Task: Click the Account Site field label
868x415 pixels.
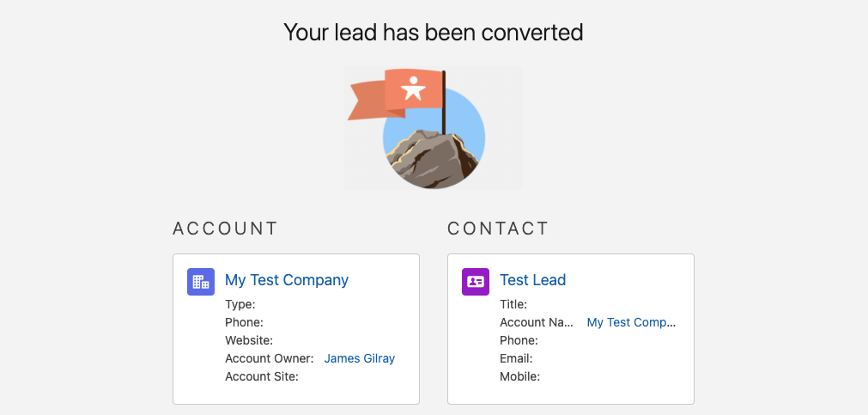Action: [261, 376]
